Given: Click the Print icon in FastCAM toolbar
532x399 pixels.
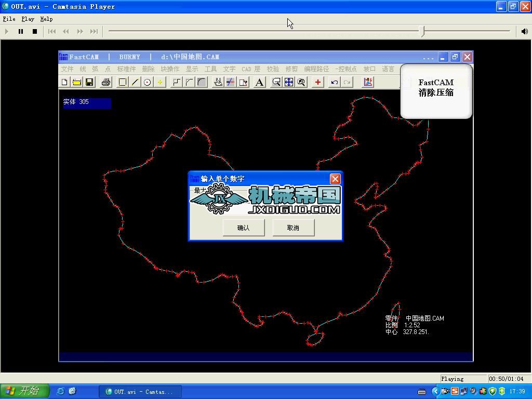Looking at the screenshot, I should 106,82.
